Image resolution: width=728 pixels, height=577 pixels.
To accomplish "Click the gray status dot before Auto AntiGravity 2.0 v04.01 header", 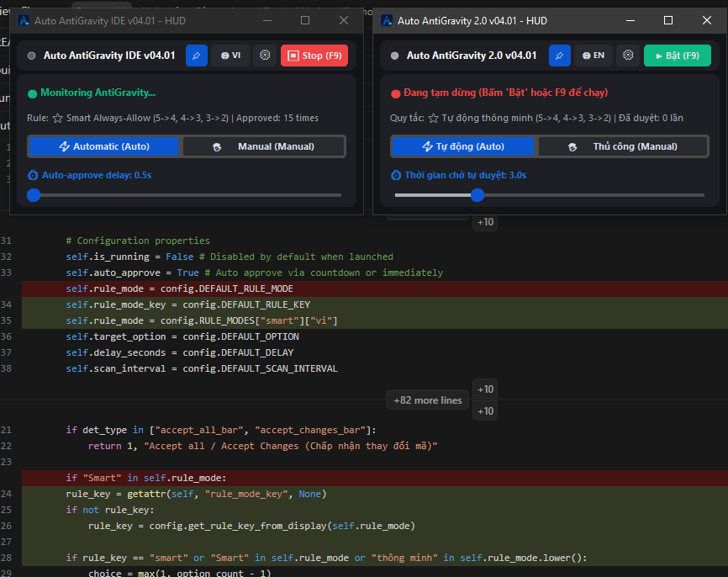I will pos(394,56).
